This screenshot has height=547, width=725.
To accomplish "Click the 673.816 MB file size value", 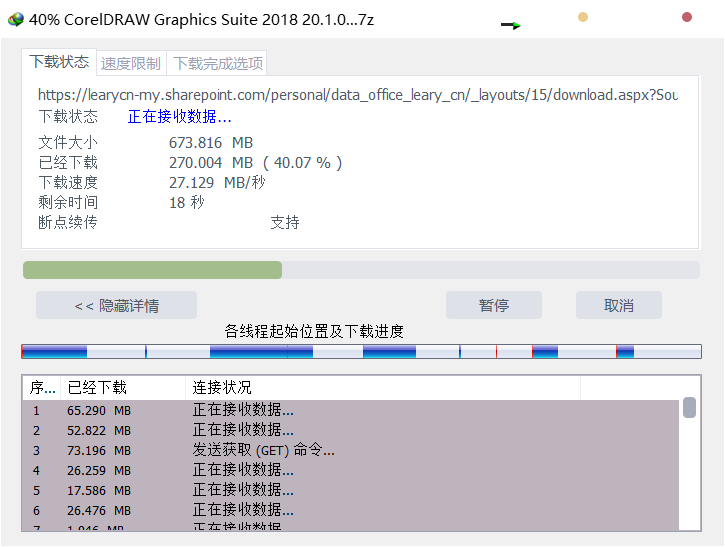I will click(x=211, y=143).
